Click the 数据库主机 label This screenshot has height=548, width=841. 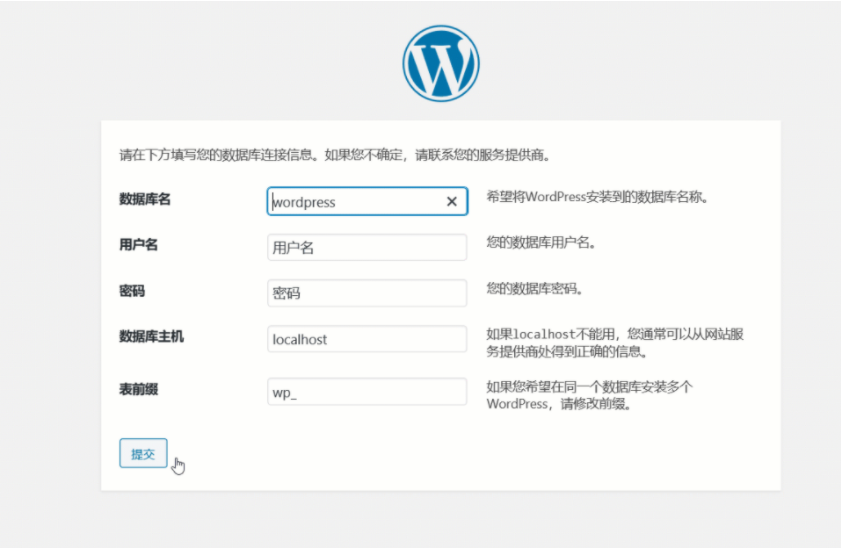(x=151, y=337)
